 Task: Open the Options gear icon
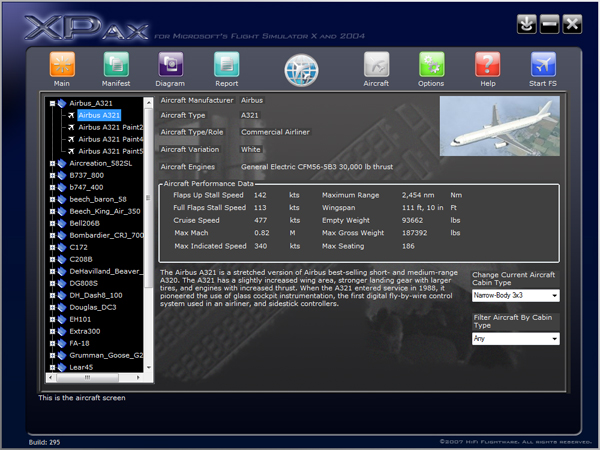click(x=432, y=64)
